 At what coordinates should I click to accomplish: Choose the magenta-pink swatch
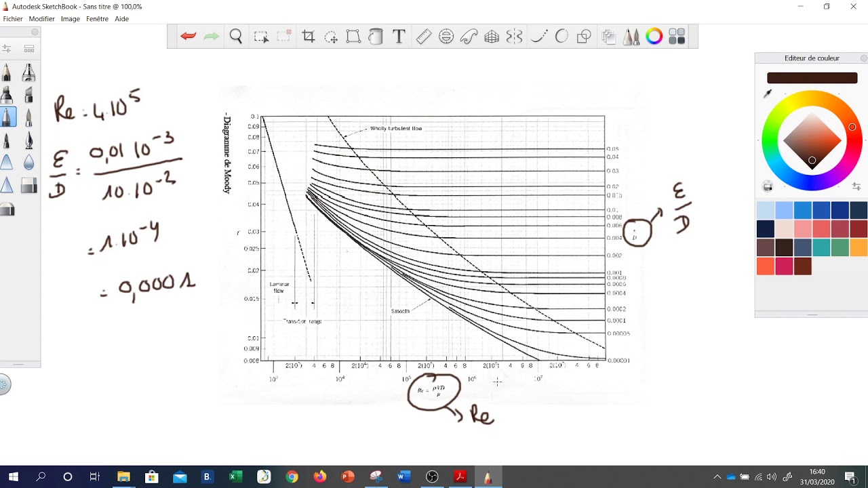pos(784,266)
